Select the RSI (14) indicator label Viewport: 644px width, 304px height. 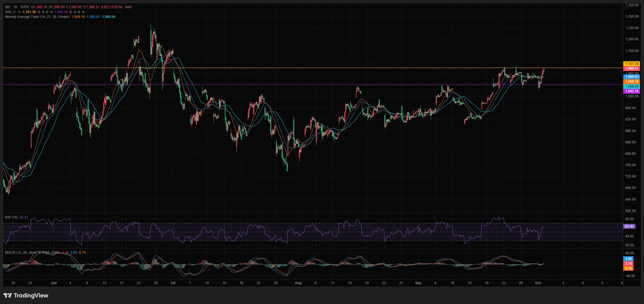[x=11, y=217]
